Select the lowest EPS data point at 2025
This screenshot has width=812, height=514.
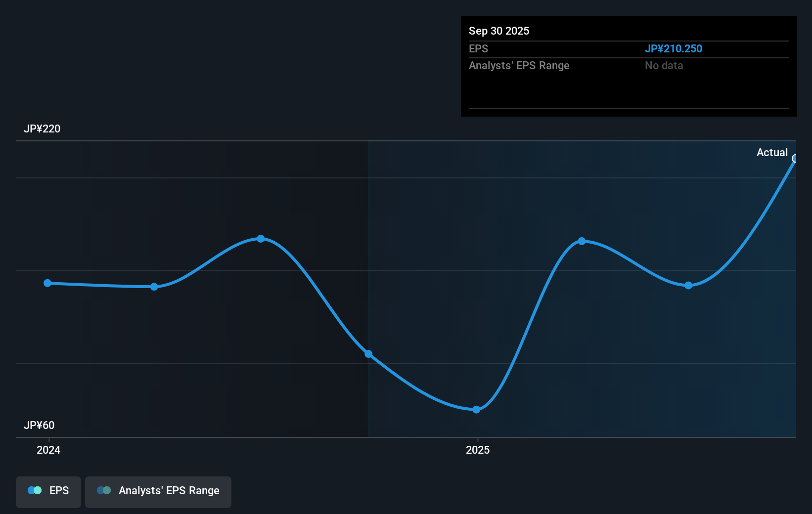[476, 410]
